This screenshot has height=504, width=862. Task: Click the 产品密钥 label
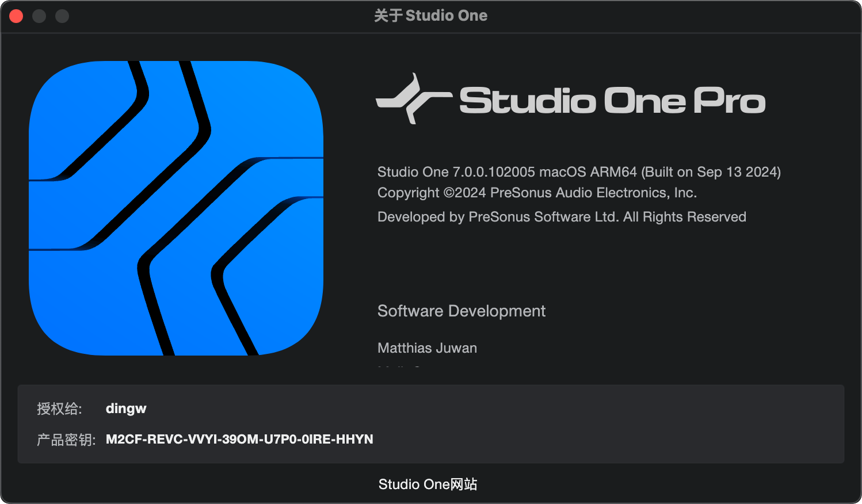(x=66, y=440)
